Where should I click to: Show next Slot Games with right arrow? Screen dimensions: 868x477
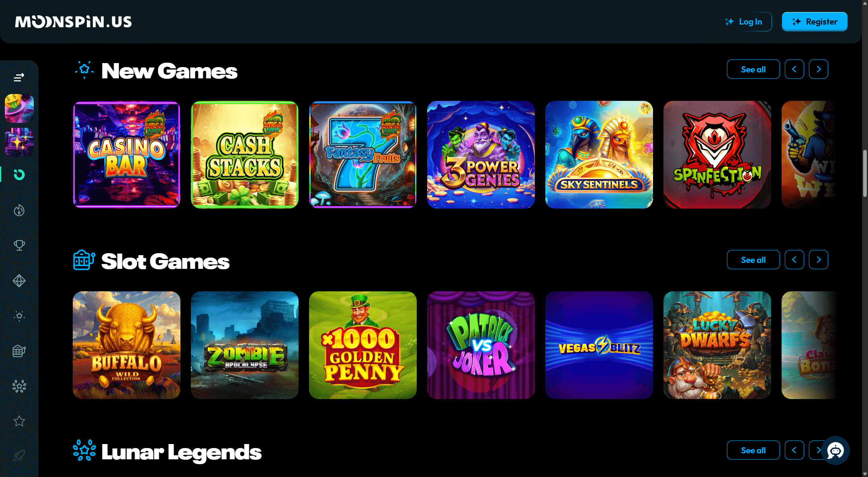(x=819, y=260)
